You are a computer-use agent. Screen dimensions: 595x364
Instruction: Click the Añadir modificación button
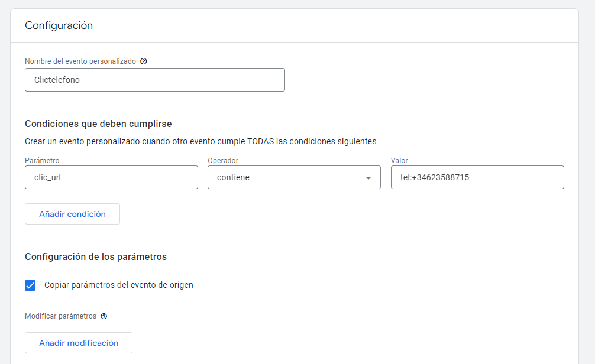(x=79, y=343)
